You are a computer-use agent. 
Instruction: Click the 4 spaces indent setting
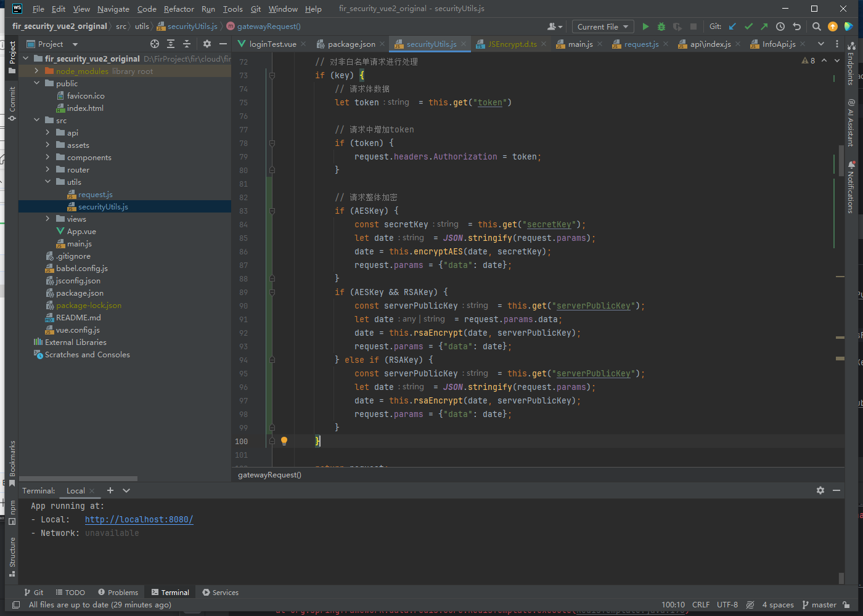tap(778, 605)
